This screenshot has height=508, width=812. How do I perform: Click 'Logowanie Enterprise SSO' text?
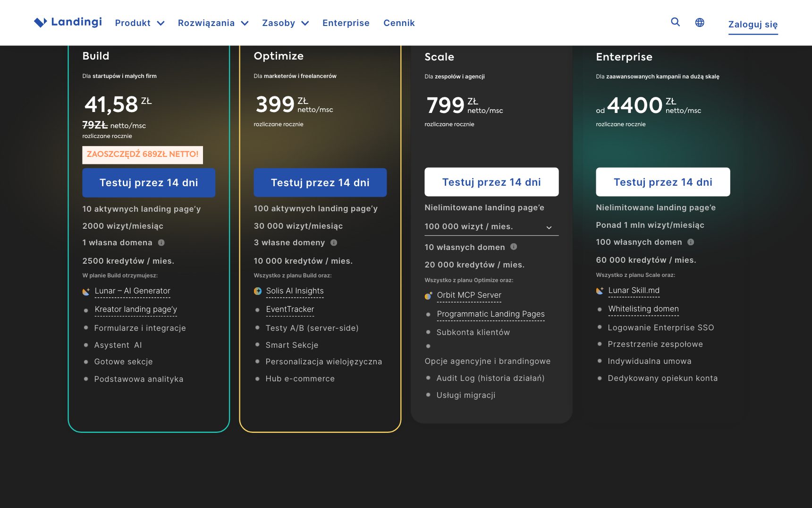[x=661, y=327]
